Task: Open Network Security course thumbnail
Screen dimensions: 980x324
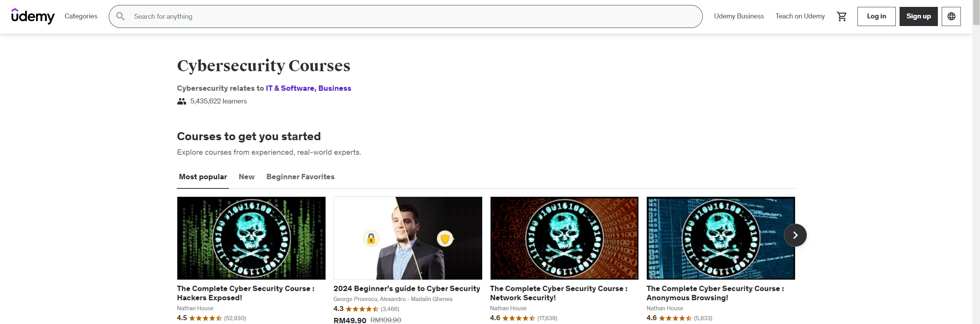Action: click(564, 238)
